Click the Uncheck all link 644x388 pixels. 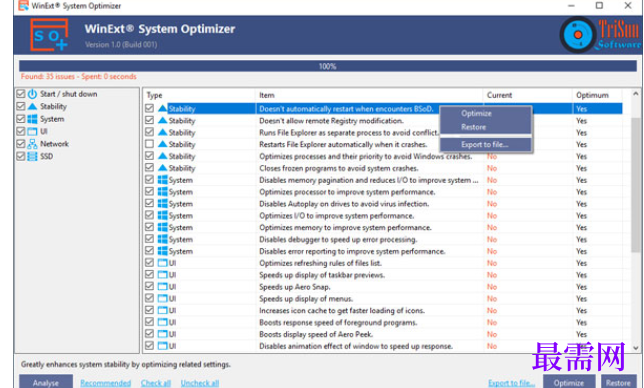point(200,383)
